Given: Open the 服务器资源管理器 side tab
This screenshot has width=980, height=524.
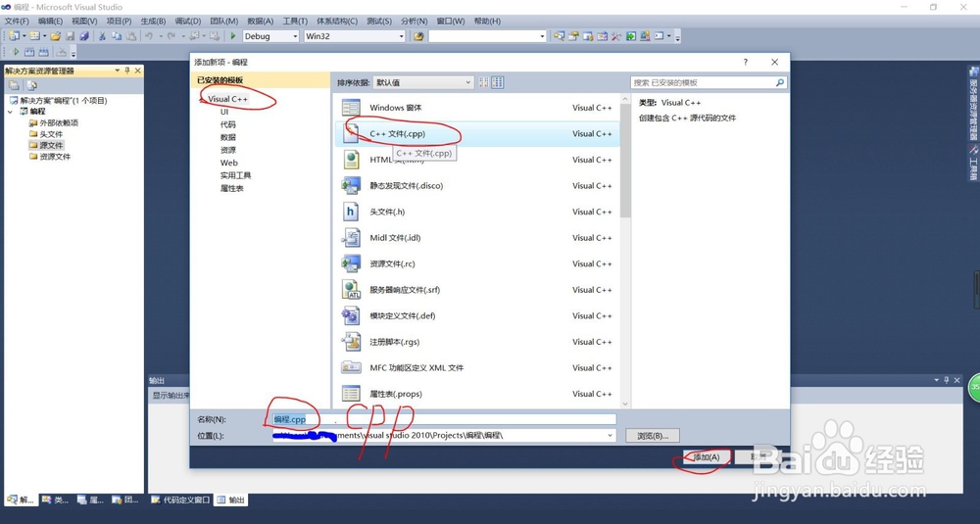Looking at the screenshot, I should 973,102.
